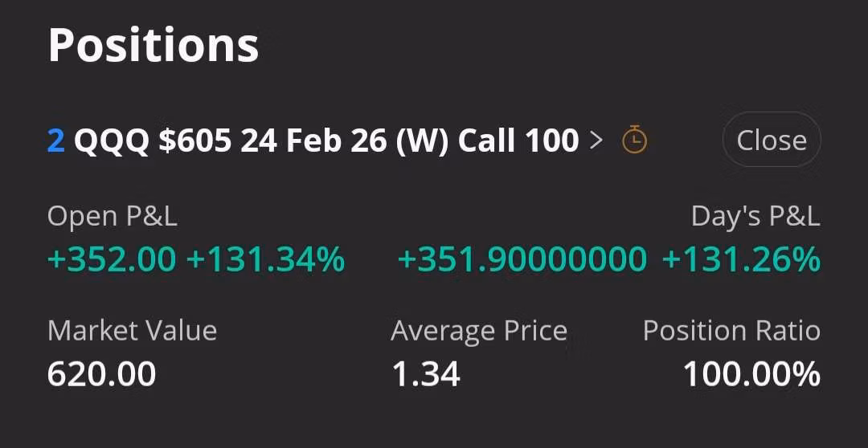Expand the QQQ position details chevron
Image resolution: width=868 pixels, height=448 pixels.
(596, 141)
